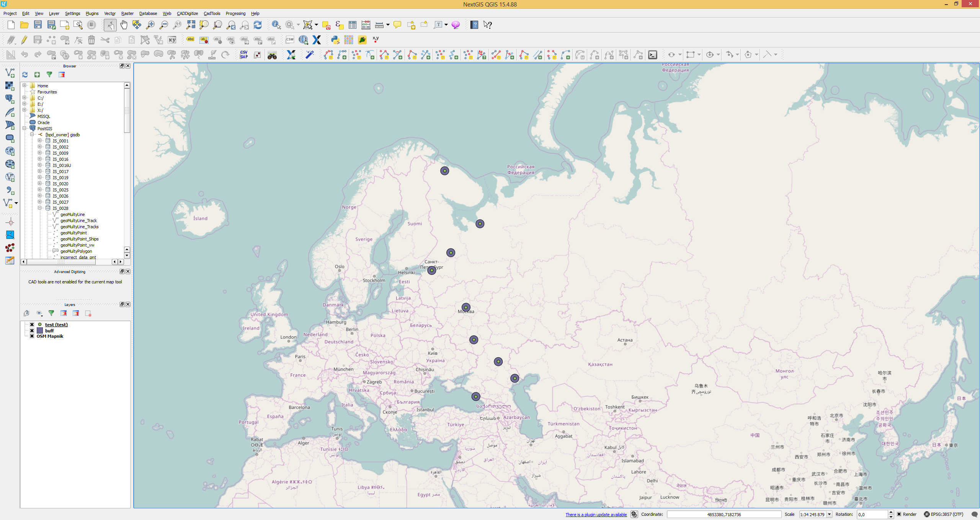The width and height of the screenshot is (980, 520).
Task: Toggle editing with the yellow pencil icon
Action: pos(24,39)
